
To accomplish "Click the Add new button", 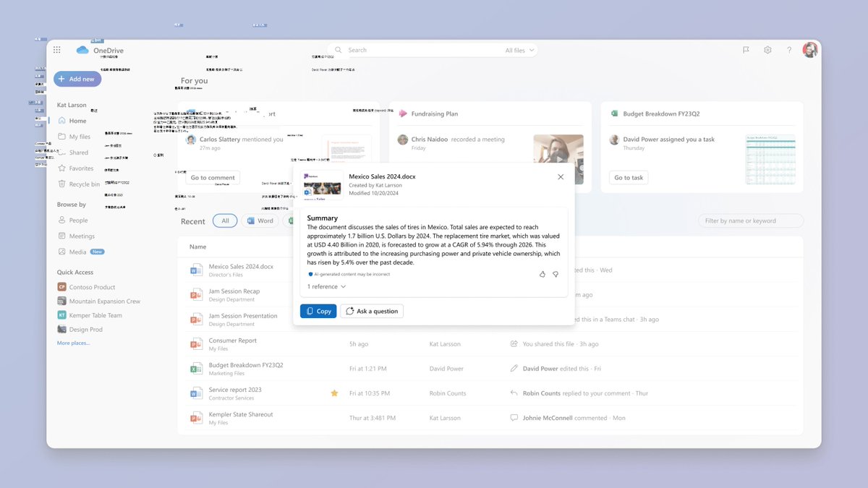I will (77, 79).
